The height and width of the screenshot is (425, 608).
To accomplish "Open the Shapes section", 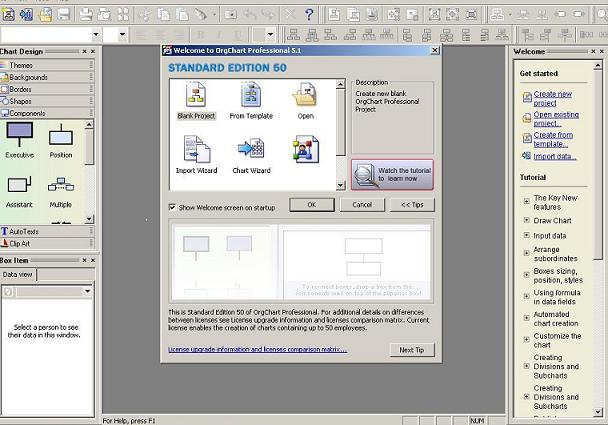I will 47,101.
